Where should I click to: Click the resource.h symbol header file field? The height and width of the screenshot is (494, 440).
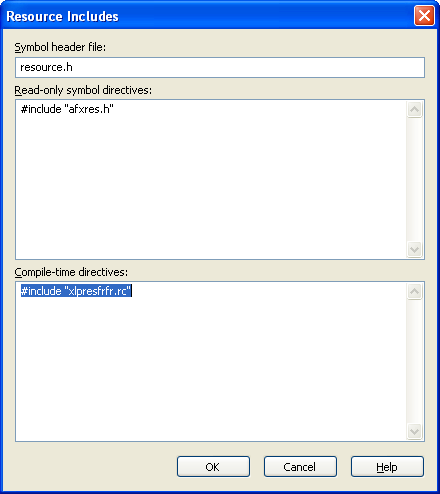[x=220, y=67]
